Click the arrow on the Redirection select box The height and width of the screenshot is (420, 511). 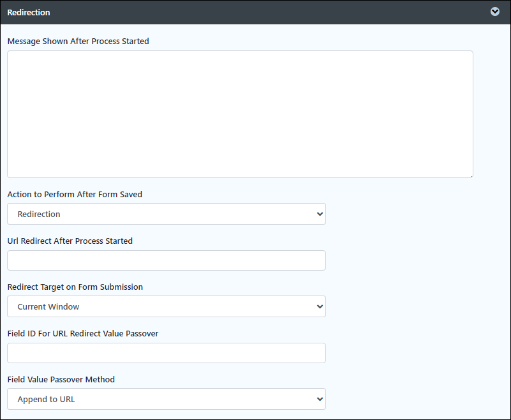pos(320,214)
